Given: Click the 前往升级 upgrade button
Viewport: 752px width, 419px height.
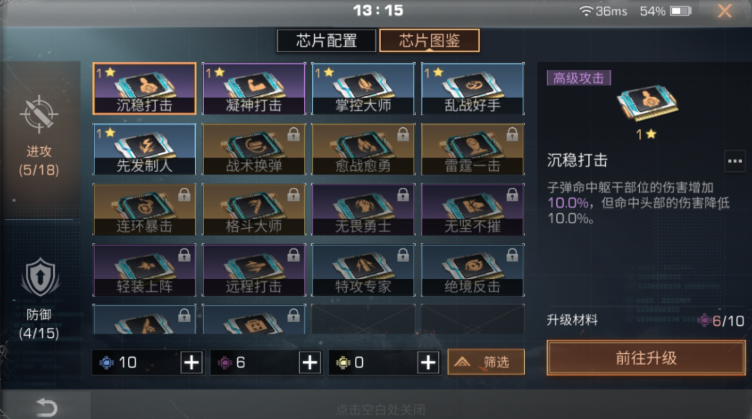Looking at the screenshot, I should coord(646,358).
